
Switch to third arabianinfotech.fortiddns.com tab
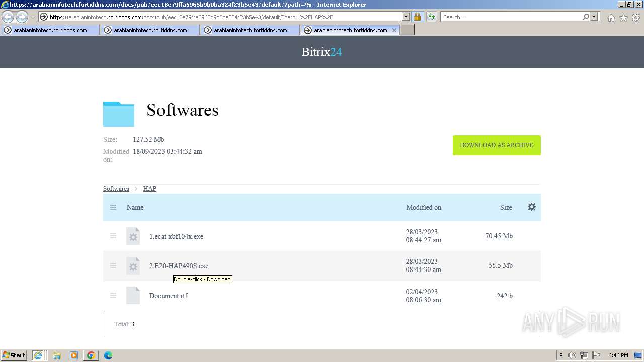(x=250, y=30)
